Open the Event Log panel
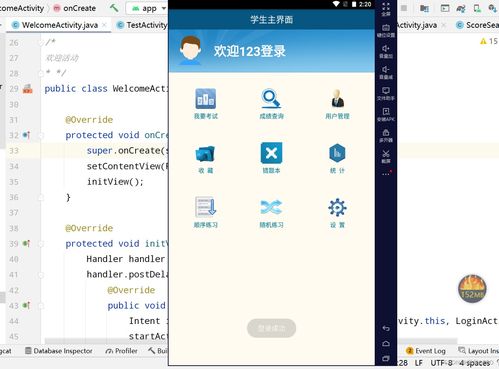 [426, 351]
